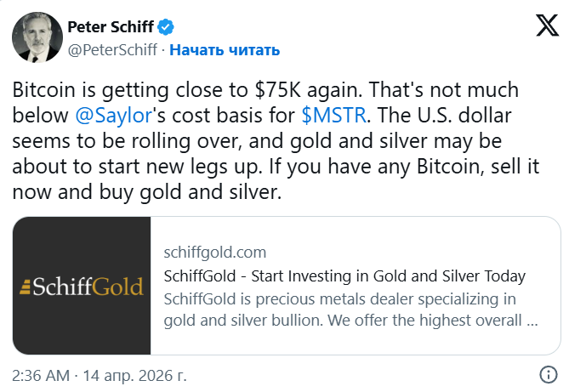Open Peter Schiff's profile photo
This screenshot has height=392, width=569.
click(33, 37)
